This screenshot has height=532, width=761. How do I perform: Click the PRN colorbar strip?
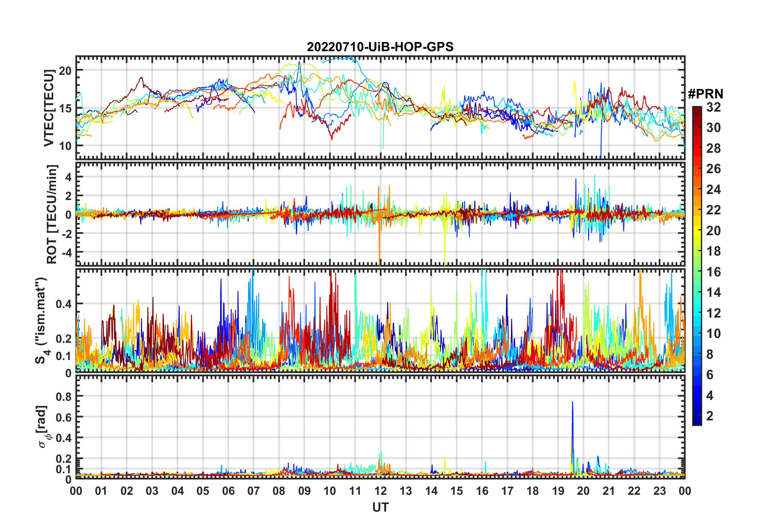(697, 266)
